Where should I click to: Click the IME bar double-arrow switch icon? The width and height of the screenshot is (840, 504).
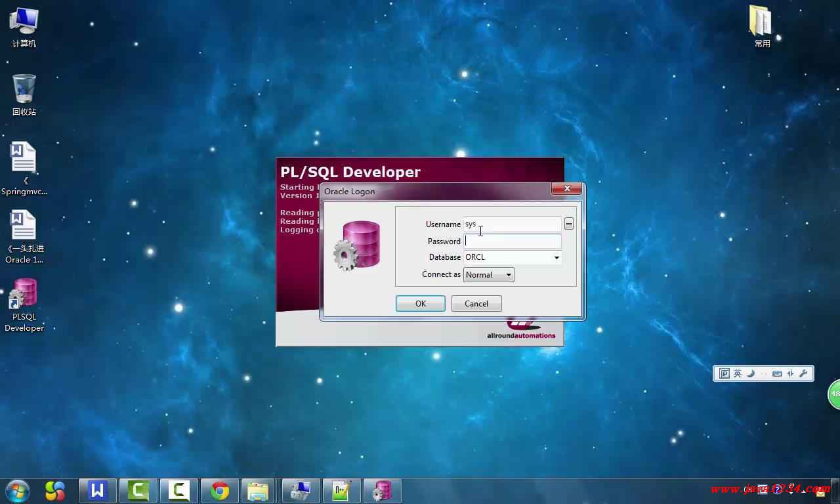(790, 373)
